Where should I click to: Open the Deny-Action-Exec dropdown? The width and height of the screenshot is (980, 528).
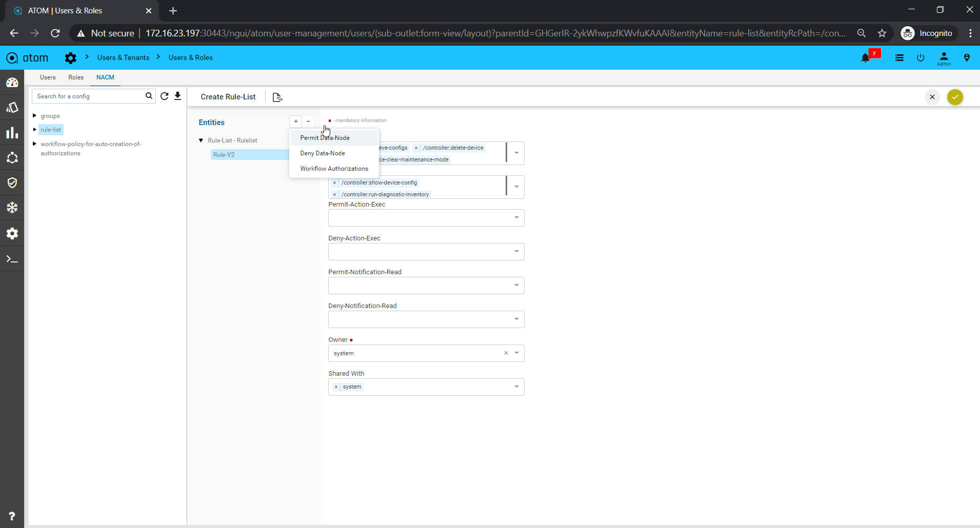coord(426,252)
